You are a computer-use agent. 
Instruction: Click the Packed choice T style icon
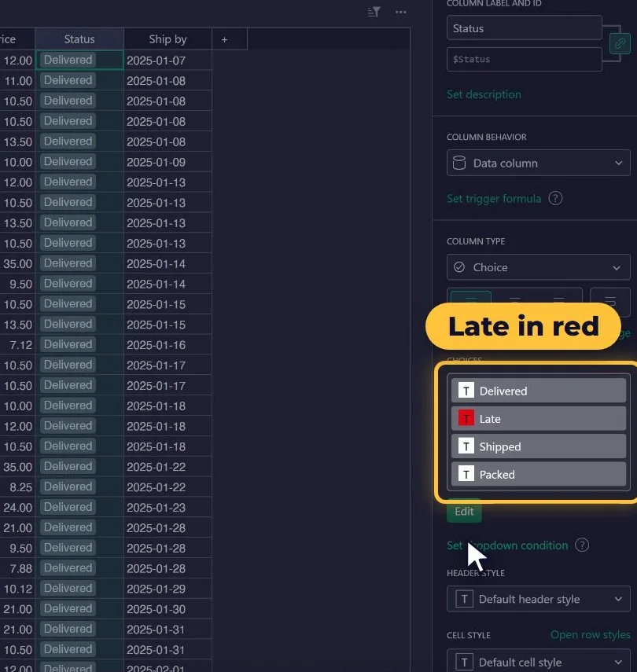click(x=466, y=474)
